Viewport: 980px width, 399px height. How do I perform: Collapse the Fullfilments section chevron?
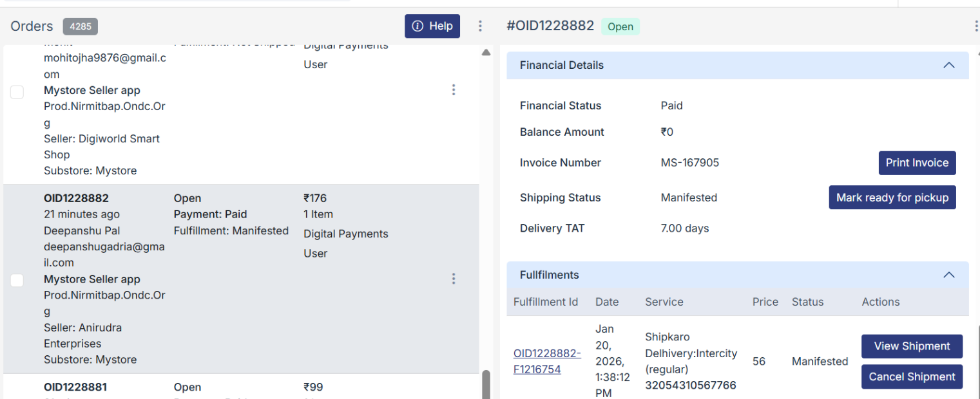pyautogui.click(x=948, y=275)
